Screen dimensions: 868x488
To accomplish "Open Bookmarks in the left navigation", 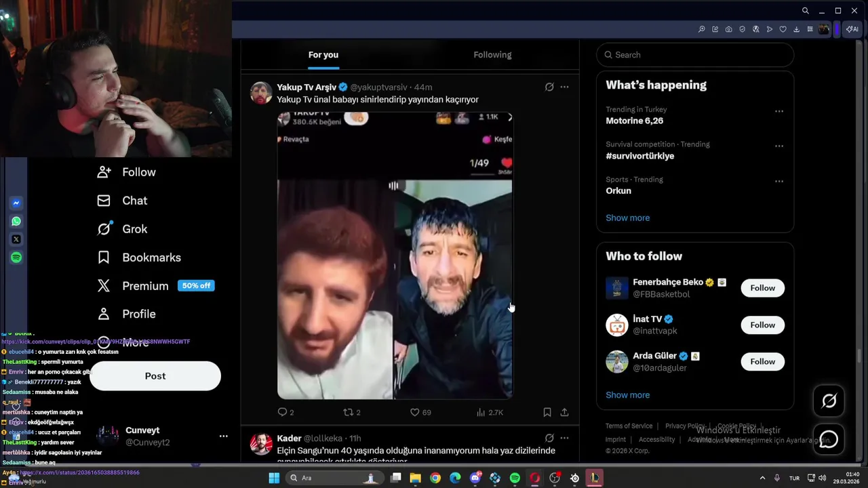I will (x=139, y=258).
